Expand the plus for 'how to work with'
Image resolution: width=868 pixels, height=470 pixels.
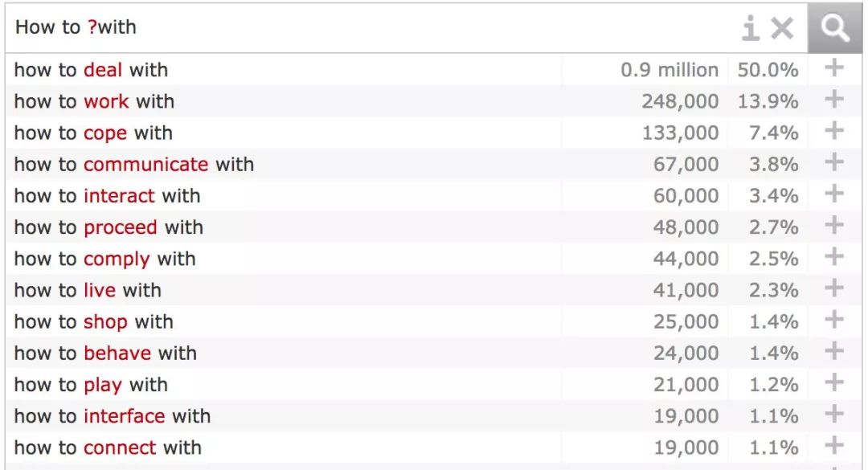[833, 100]
